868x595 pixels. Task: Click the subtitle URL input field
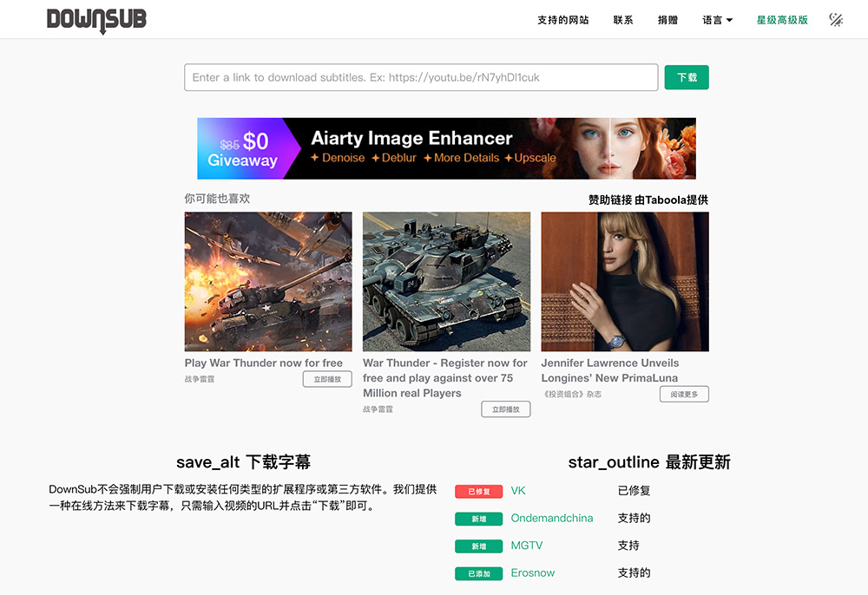point(421,77)
